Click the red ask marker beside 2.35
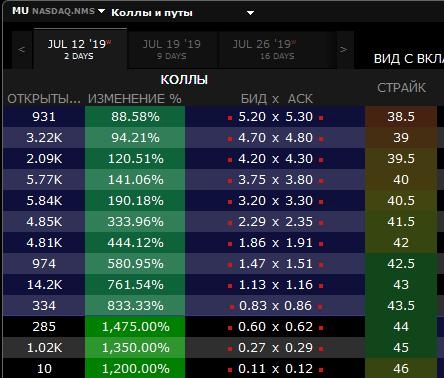Image resolution: width=444 pixels, height=378 pixels. point(321,223)
